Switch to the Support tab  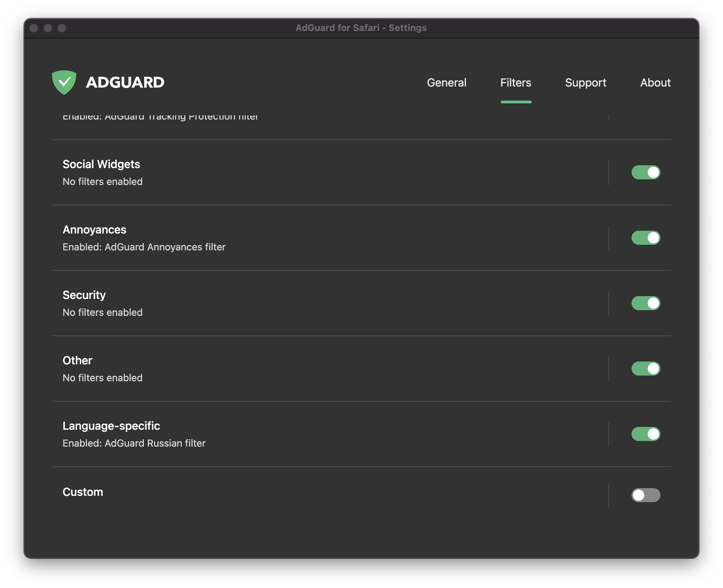click(586, 83)
